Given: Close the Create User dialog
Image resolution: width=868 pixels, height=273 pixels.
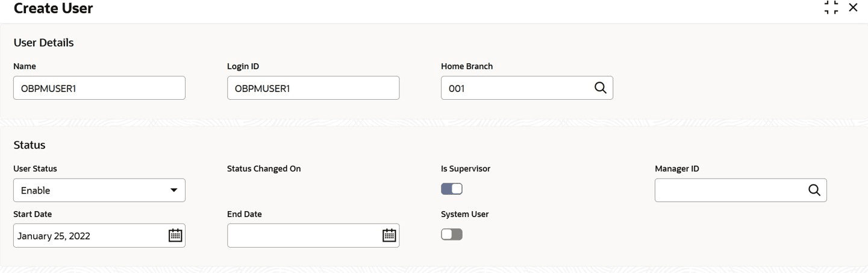Looking at the screenshot, I should [853, 8].
